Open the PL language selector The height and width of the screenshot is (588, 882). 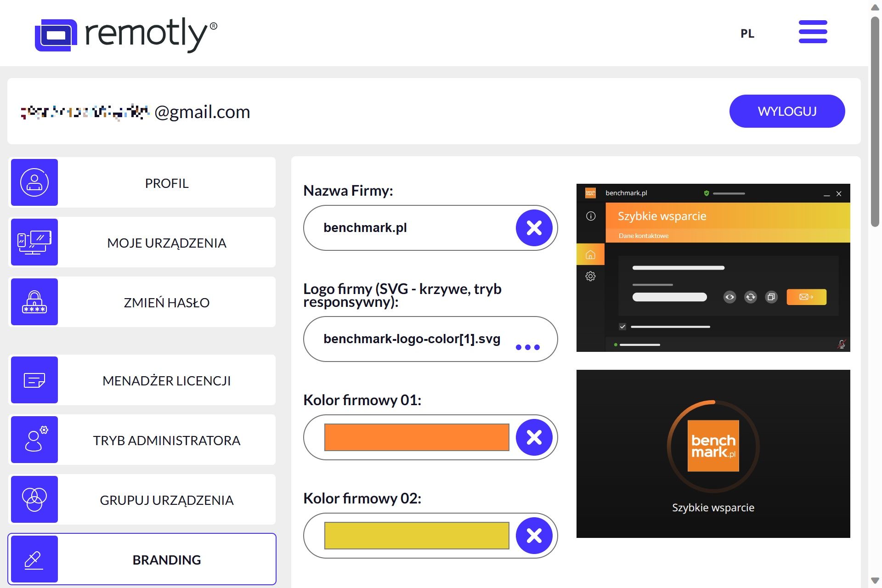tap(747, 34)
